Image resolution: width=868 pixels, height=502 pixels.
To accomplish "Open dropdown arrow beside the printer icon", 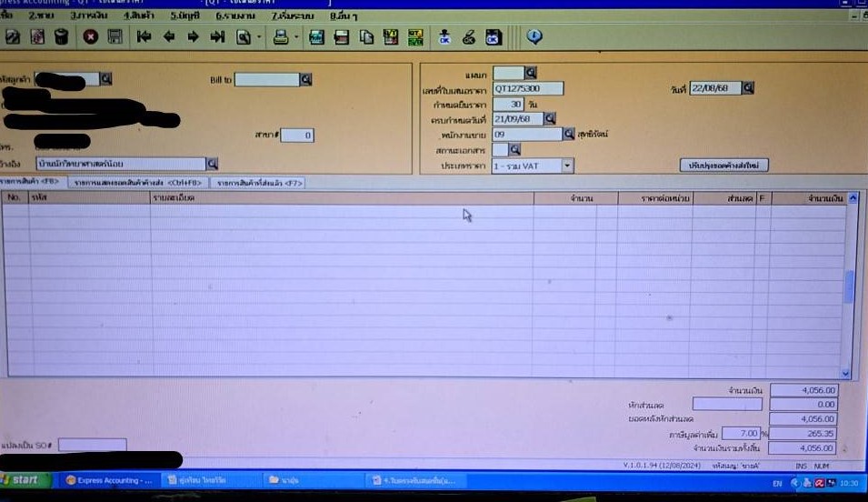I will click(294, 38).
